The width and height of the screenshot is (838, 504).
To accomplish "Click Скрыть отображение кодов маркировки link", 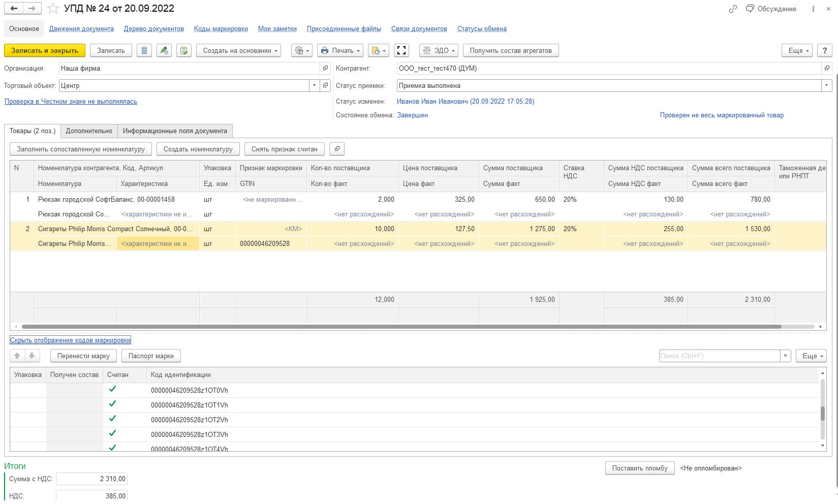I will click(x=70, y=340).
